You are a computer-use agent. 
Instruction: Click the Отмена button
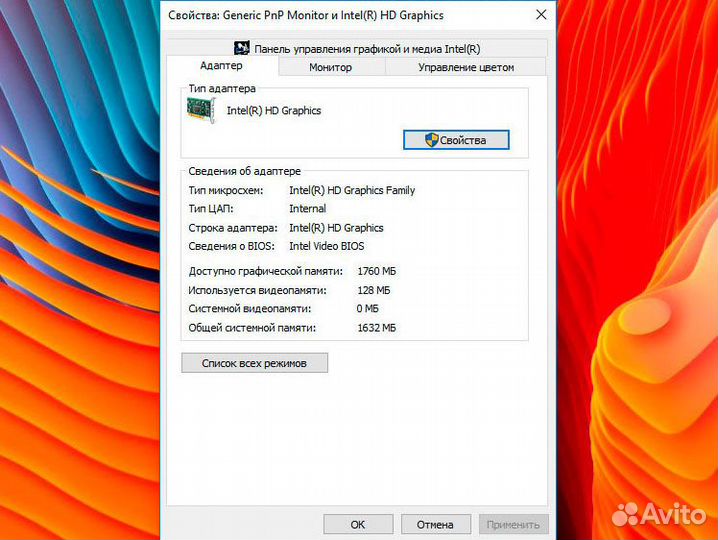coord(435,524)
